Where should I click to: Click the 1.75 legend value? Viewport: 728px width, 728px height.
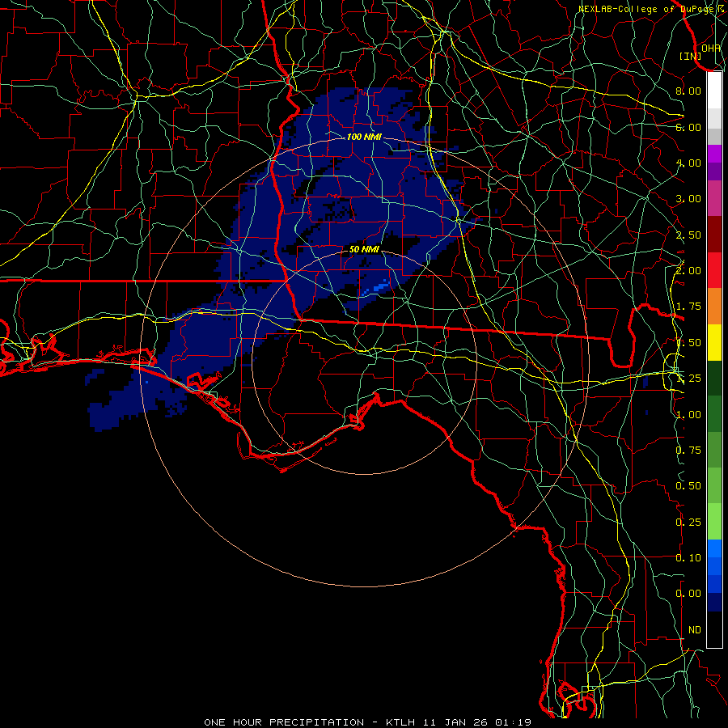[688, 307]
